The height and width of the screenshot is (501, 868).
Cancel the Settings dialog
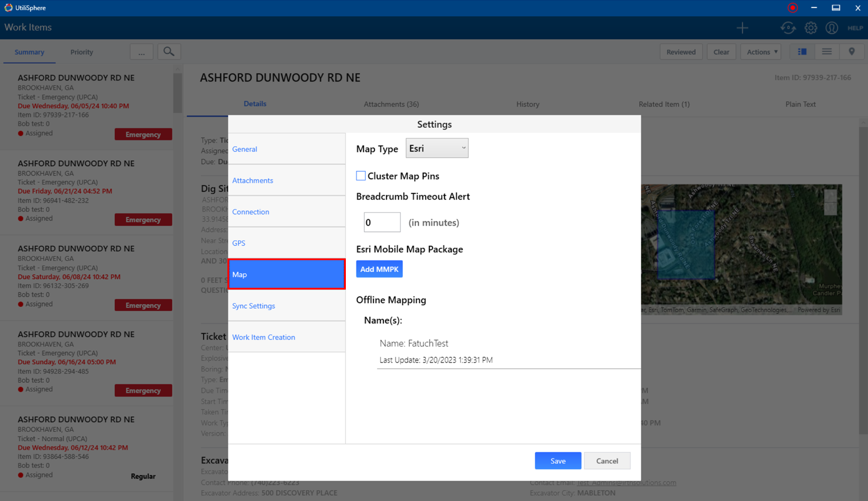coord(607,461)
